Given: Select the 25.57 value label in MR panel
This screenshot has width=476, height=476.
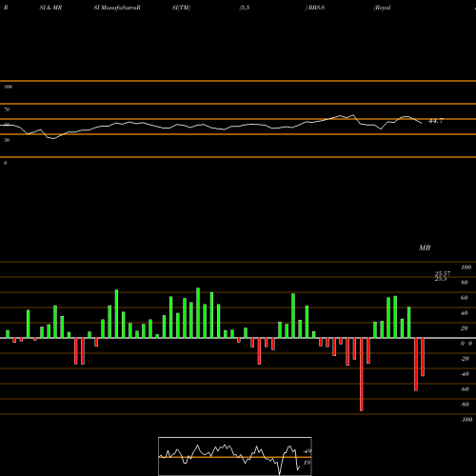Looking at the screenshot, I should pos(443,273).
